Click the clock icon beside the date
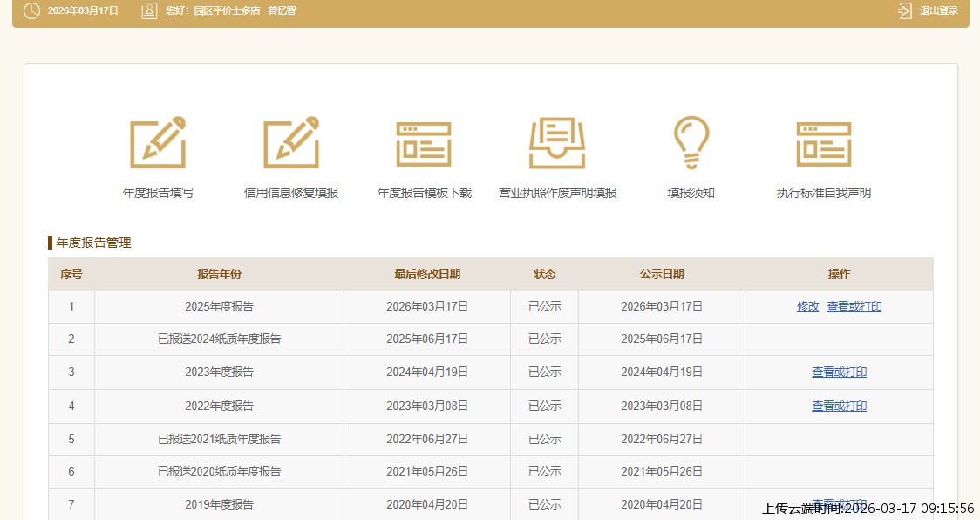Viewport: 980px width, 520px height. [31, 10]
